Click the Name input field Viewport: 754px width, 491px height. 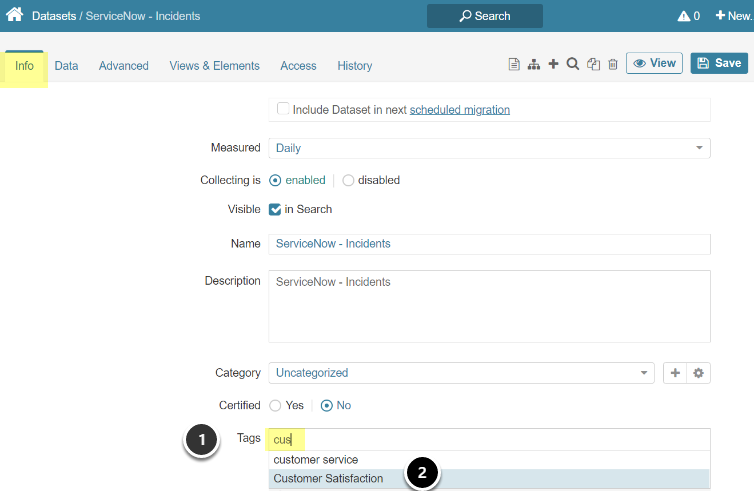490,244
